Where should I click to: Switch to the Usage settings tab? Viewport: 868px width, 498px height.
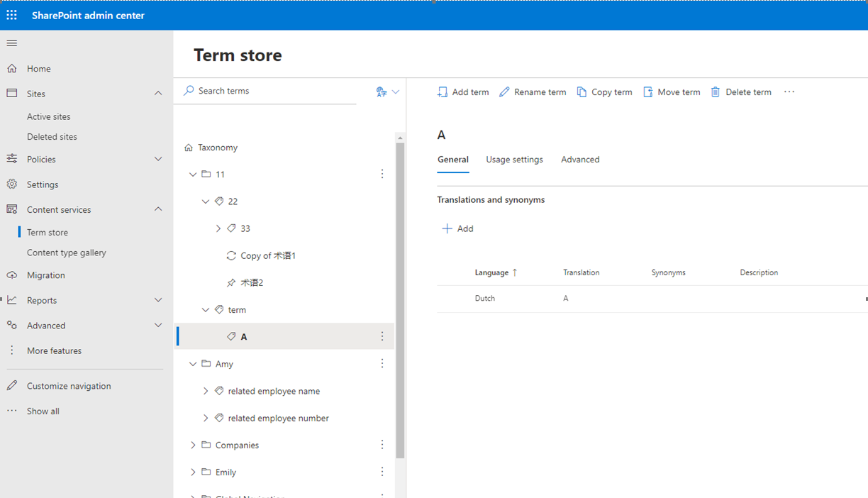514,159
